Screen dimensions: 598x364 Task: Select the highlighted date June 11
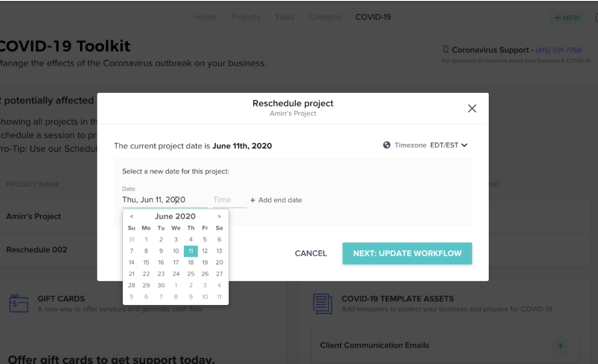click(x=191, y=251)
